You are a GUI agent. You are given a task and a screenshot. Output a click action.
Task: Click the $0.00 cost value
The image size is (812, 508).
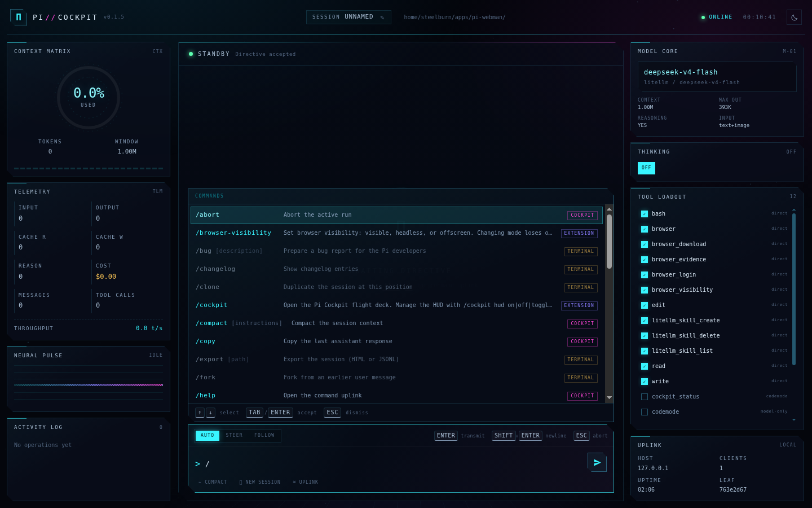(x=106, y=277)
